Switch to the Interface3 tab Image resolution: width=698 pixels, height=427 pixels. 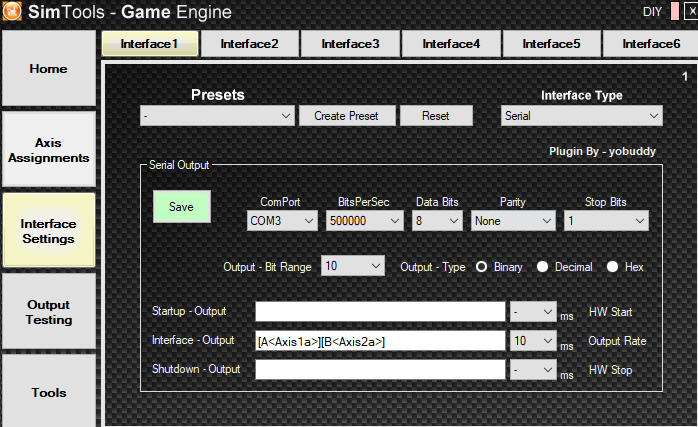tap(350, 44)
